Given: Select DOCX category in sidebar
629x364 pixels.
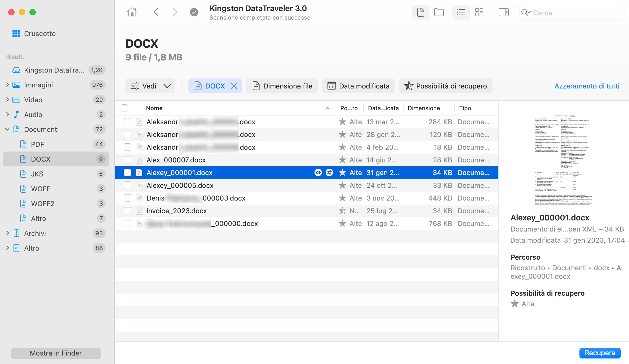Looking at the screenshot, I should (x=56, y=159).
